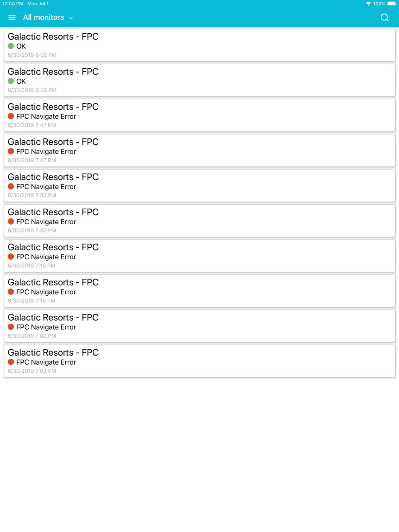Image resolution: width=399 pixels, height=532 pixels.
Task: Tap the battery indicator icon
Action: [x=391, y=4]
